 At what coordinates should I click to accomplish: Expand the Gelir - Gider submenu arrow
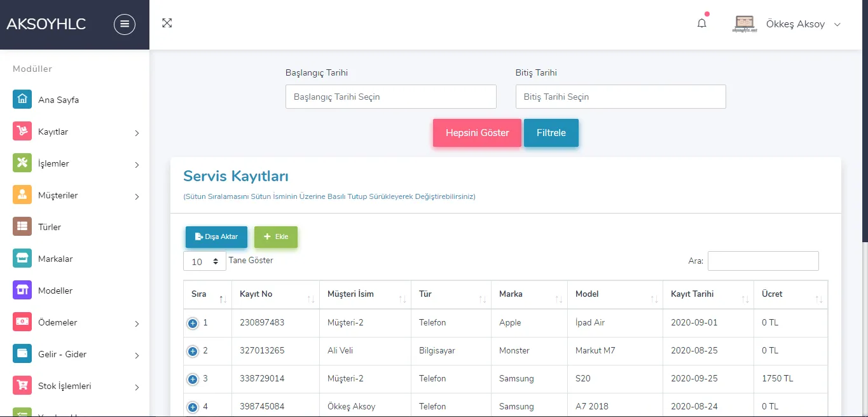[137, 355]
